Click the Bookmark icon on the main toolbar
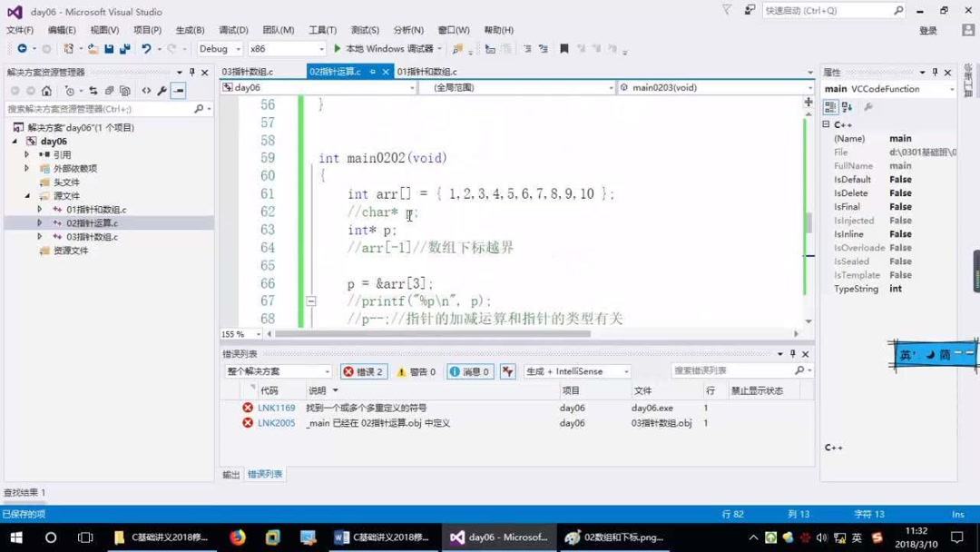 [564, 48]
